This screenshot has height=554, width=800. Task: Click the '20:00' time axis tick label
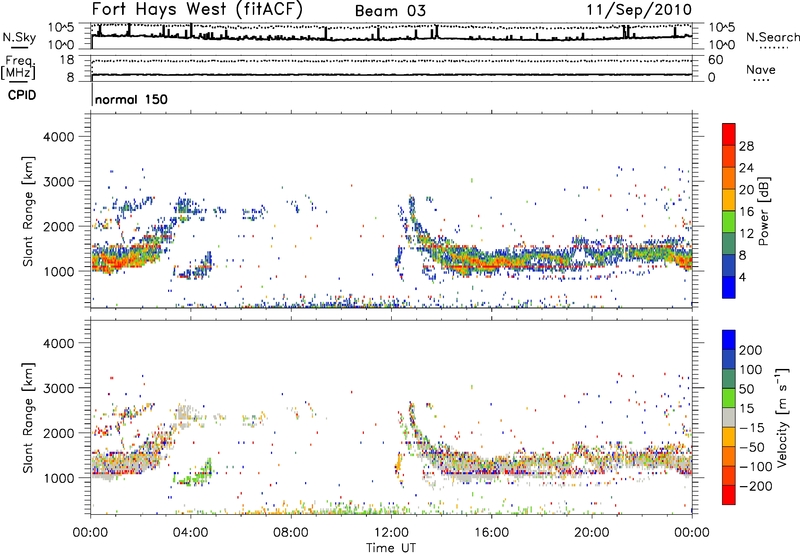tap(592, 533)
